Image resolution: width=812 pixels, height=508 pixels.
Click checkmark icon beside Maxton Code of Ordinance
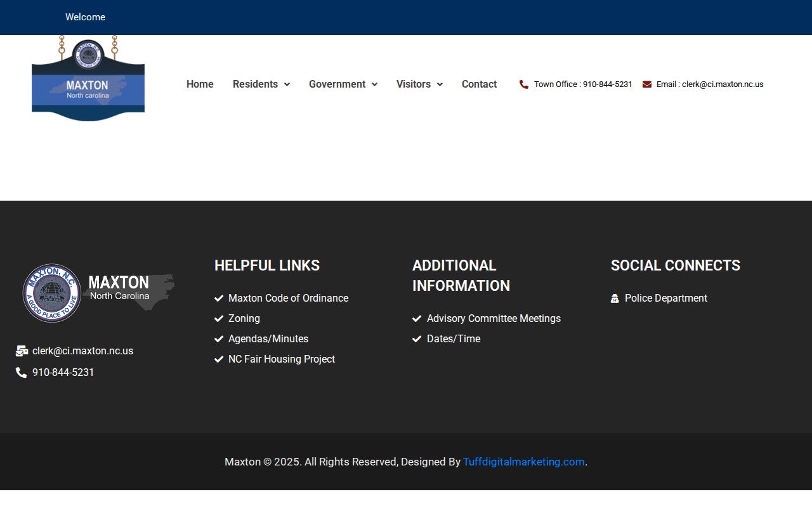coord(219,298)
